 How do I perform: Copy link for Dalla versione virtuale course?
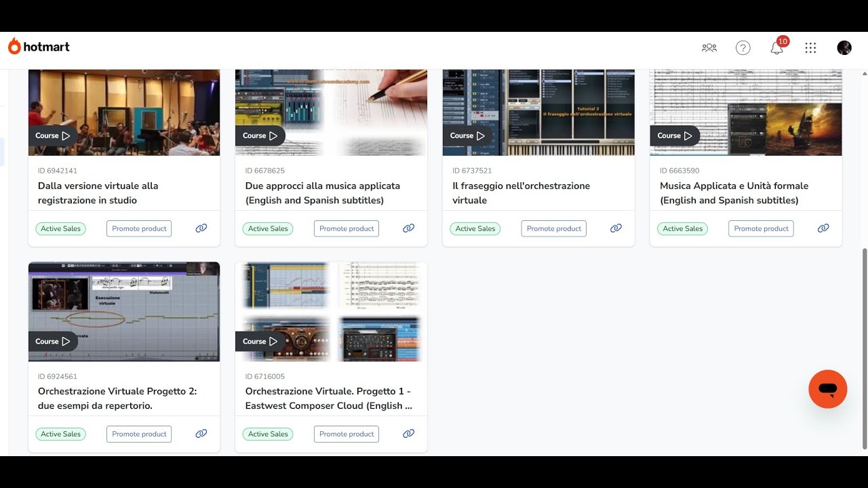201,228
